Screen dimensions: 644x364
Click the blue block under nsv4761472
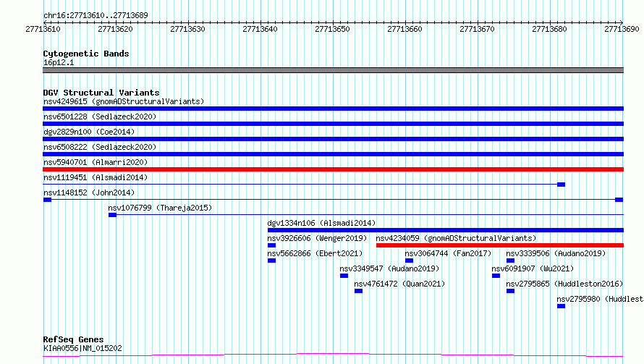[359, 291]
